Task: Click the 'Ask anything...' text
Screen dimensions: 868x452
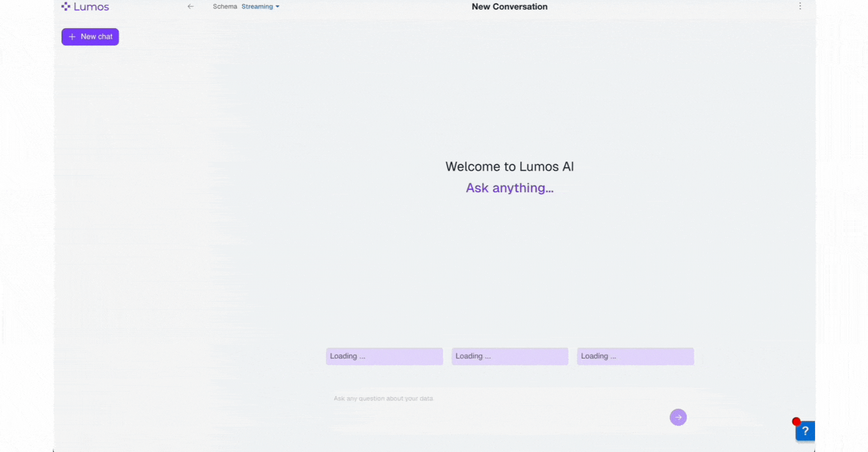Action: click(x=509, y=188)
